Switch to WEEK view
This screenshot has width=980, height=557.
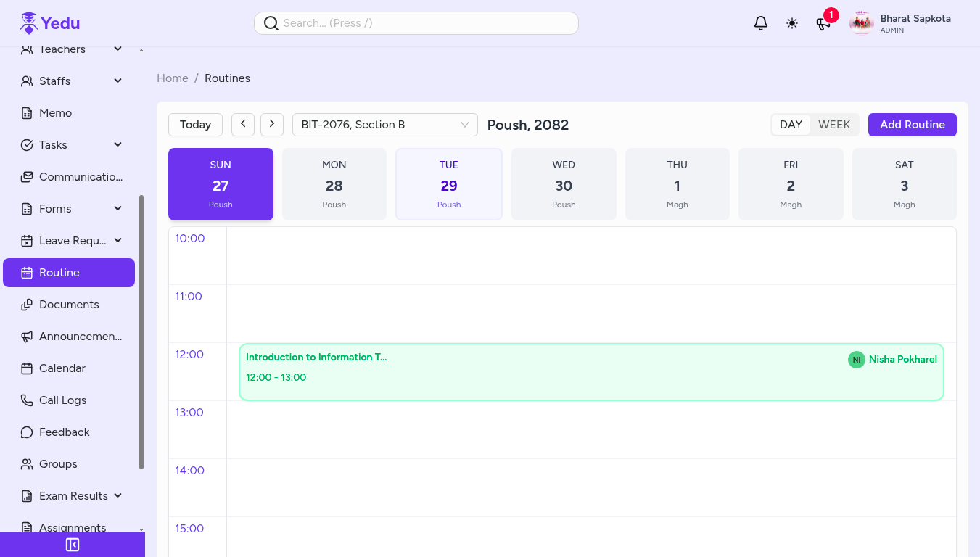click(834, 124)
